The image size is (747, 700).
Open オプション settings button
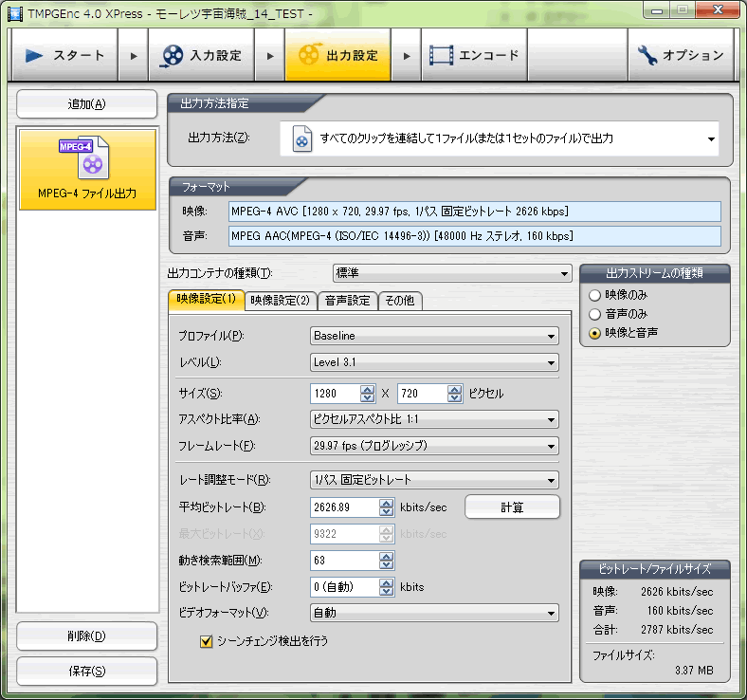pyautogui.click(x=682, y=55)
